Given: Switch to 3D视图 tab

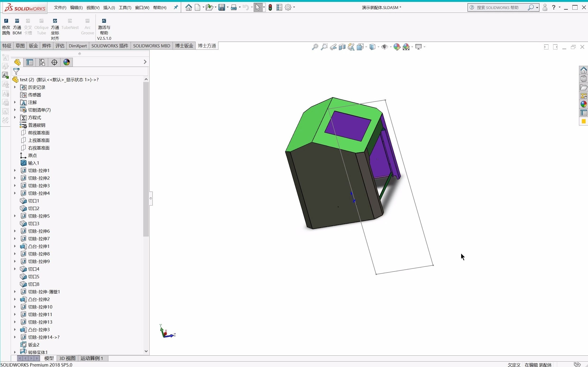Looking at the screenshot, I should (x=67, y=358).
